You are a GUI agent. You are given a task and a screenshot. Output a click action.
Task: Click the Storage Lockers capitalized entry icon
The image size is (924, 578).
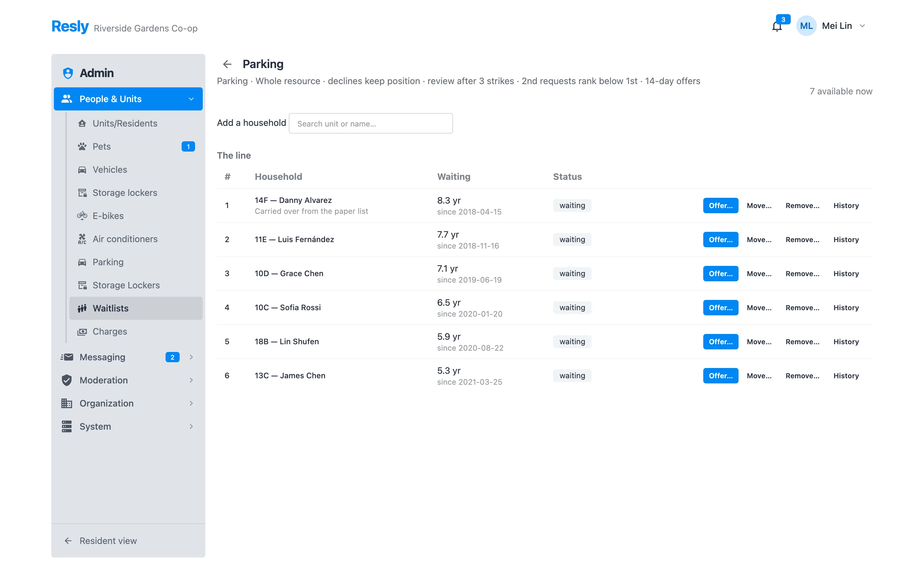pyautogui.click(x=82, y=285)
